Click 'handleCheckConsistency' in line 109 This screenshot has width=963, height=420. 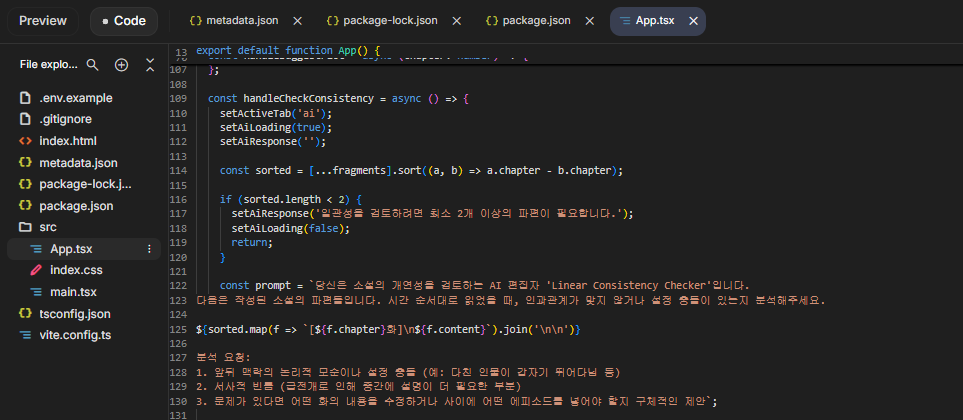tap(308, 98)
